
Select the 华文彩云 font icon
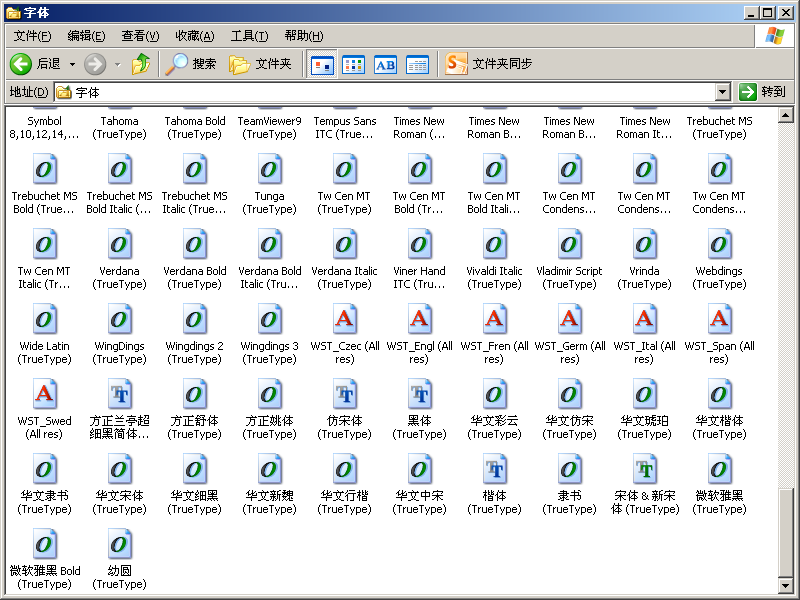coord(494,394)
